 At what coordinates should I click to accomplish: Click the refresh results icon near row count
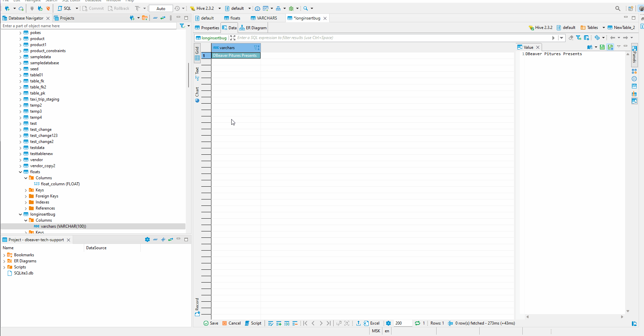(x=417, y=323)
